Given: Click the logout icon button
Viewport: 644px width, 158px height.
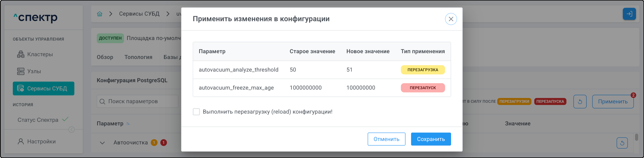Looking at the screenshot, I should tap(629, 14).
